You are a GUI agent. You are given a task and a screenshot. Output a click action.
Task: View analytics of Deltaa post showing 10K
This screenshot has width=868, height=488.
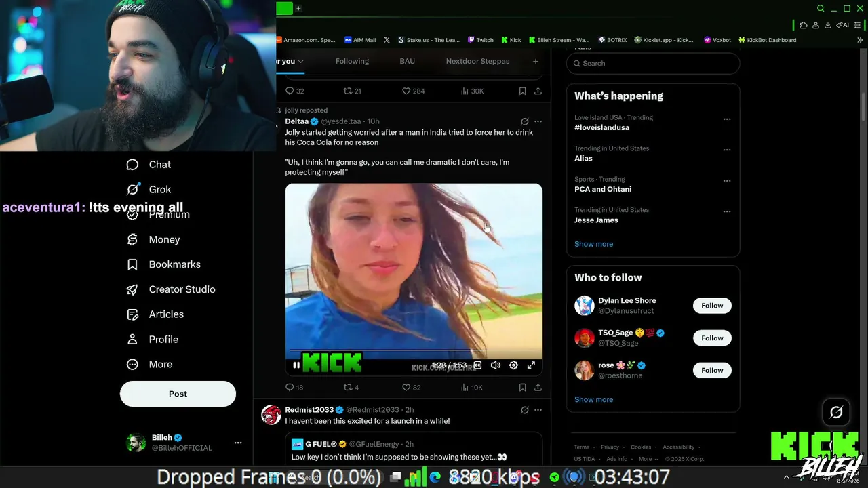[x=471, y=387]
